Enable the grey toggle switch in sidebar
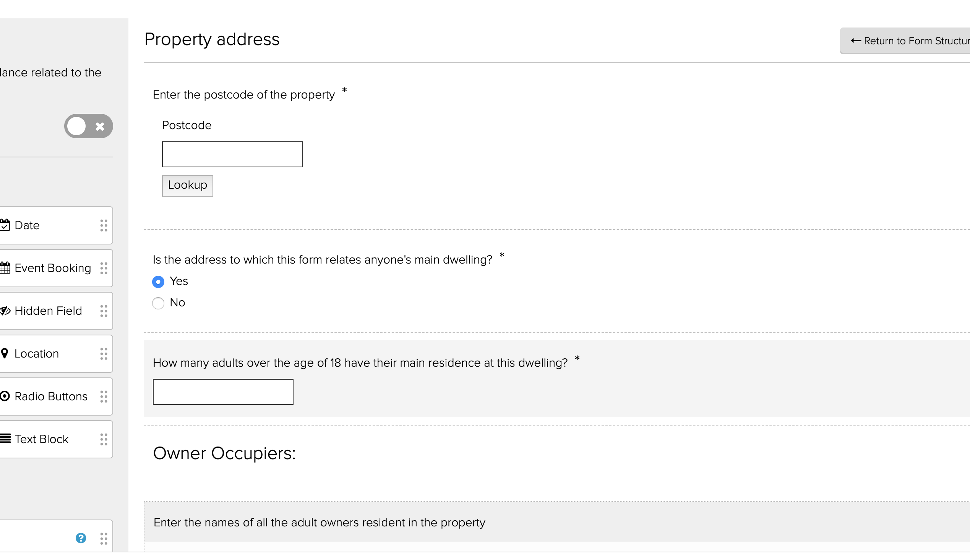This screenshot has height=560, width=970. [89, 126]
